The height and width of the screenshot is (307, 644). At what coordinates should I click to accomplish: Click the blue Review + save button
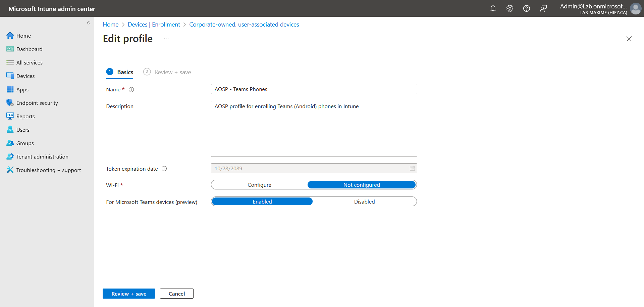tap(129, 294)
